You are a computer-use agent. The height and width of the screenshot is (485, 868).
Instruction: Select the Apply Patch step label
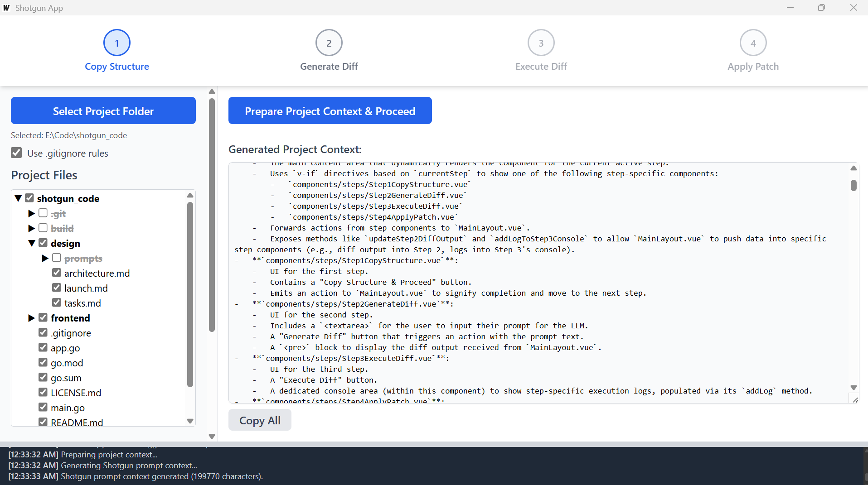coord(752,66)
